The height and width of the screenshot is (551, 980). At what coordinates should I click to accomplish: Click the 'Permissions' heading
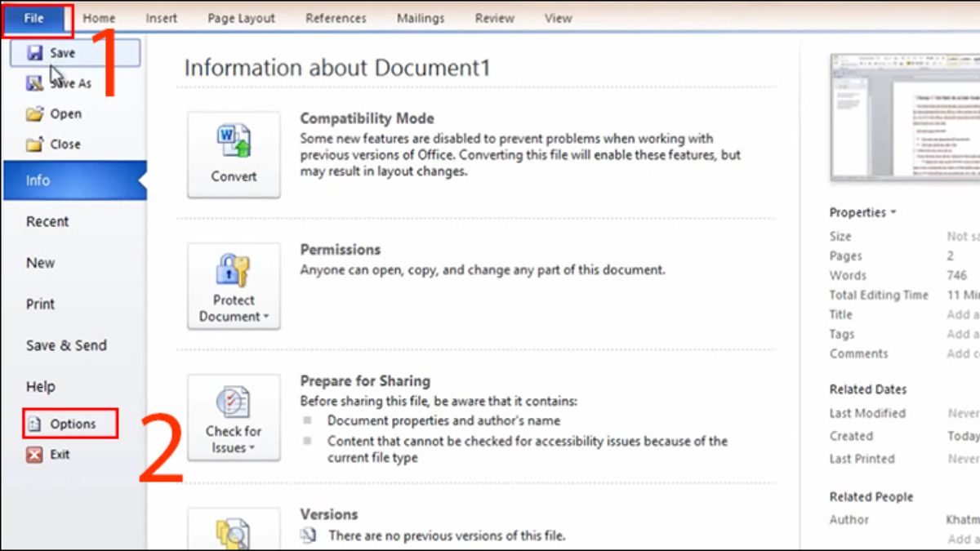[341, 250]
